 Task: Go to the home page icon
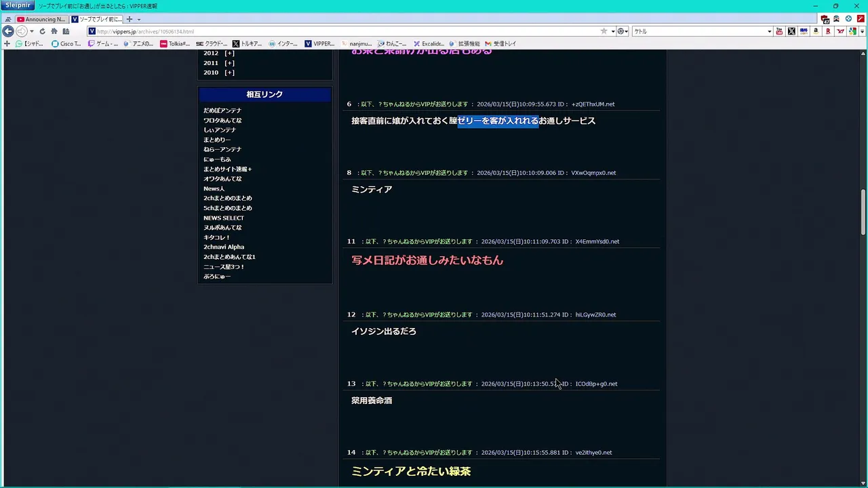point(54,31)
